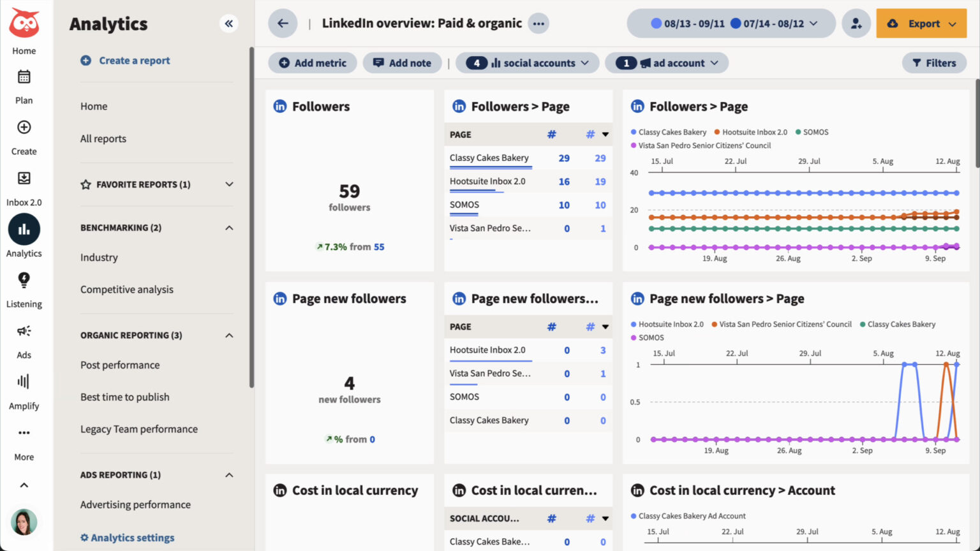Open Analytics settings
The image size is (980, 551).
coord(127,538)
